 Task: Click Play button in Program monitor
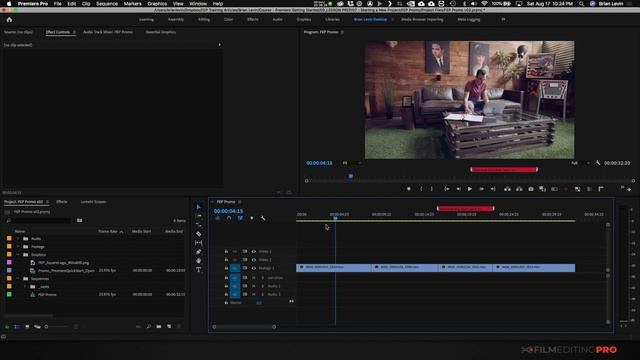tap(470, 189)
